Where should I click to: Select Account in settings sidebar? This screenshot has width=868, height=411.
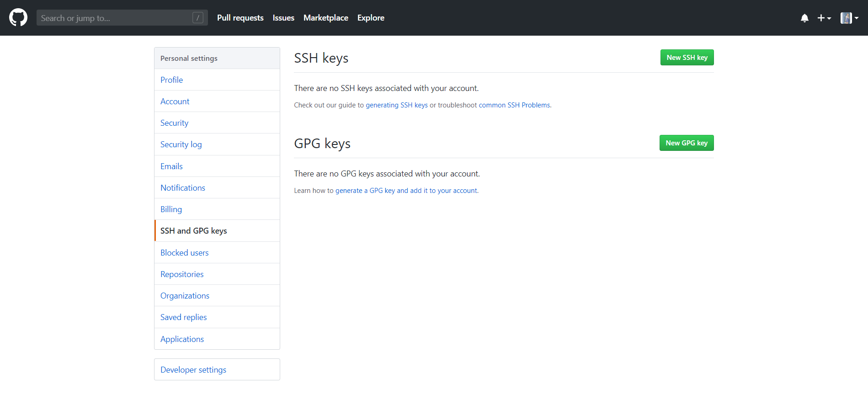(217, 101)
